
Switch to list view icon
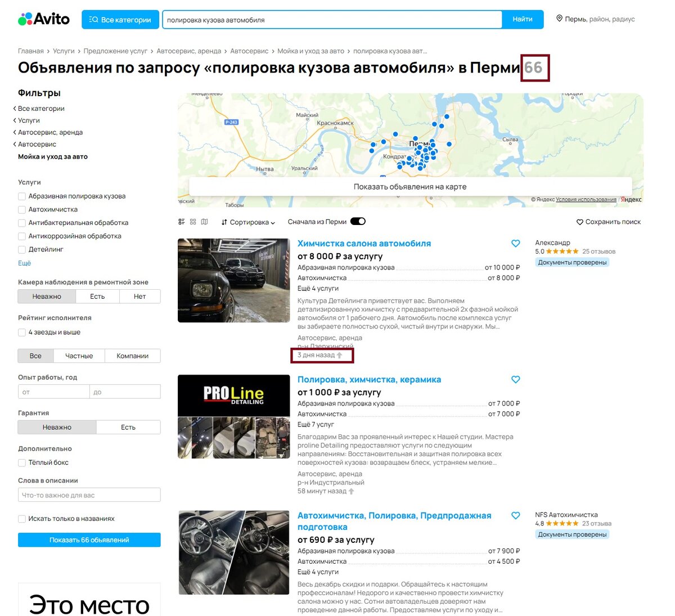tap(182, 222)
